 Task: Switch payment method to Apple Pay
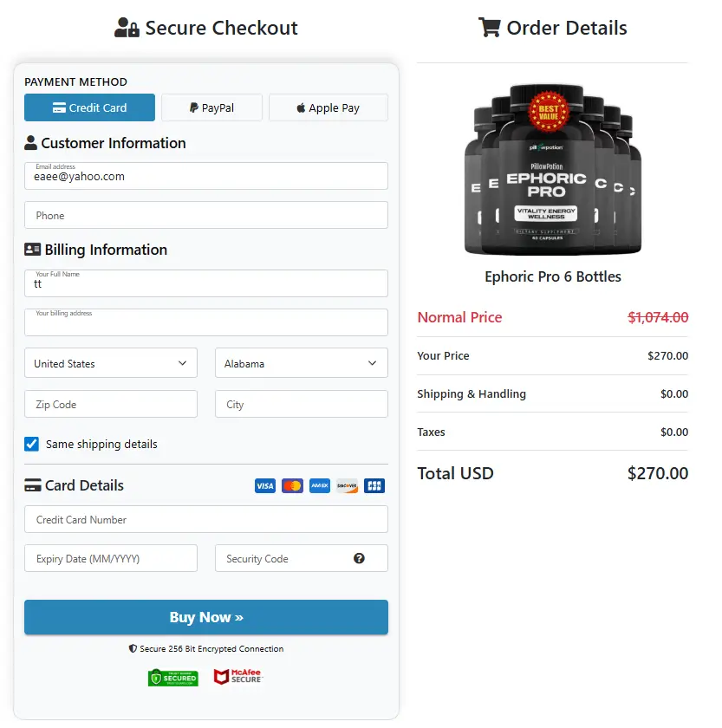pos(328,107)
